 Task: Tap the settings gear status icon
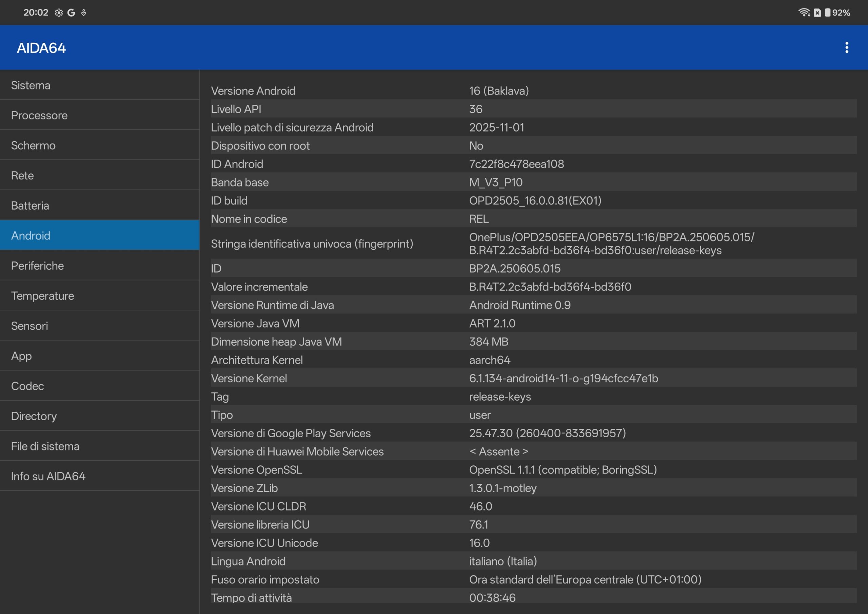click(59, 13)
